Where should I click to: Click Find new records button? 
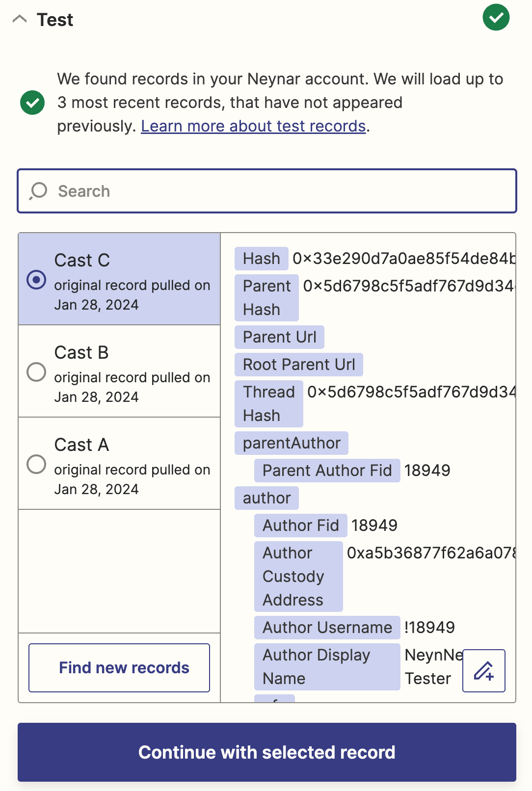coord(119,668)
